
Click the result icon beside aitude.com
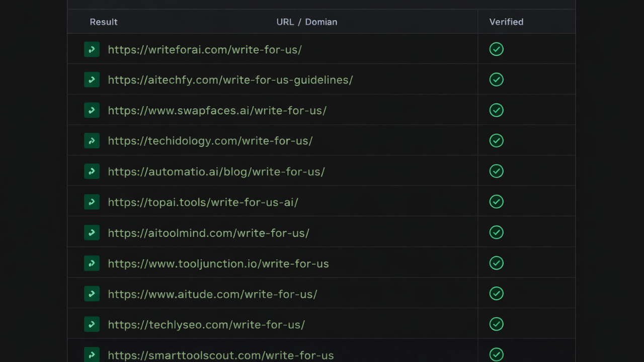[92, 294]
